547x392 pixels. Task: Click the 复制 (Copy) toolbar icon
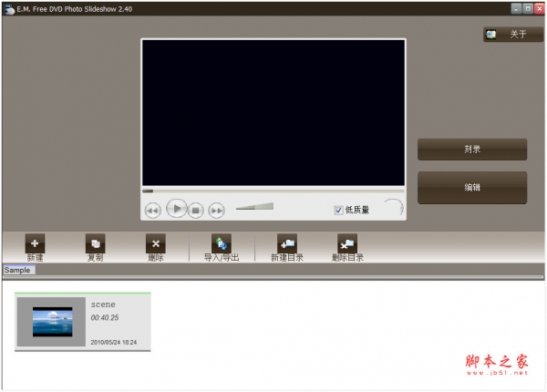point(95,243)
